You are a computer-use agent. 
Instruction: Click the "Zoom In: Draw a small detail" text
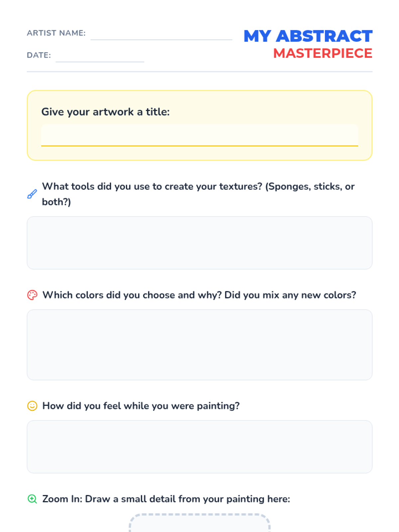[x=166, y=499]
